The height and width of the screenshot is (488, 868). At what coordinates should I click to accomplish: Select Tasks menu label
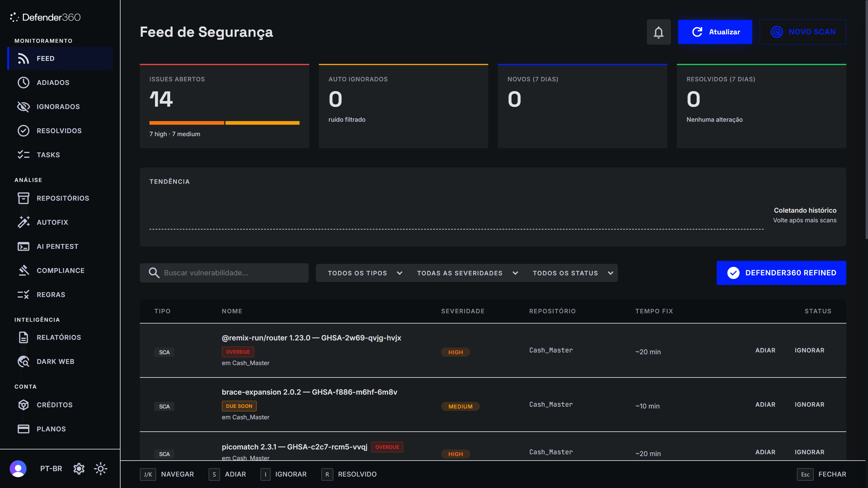pos(48,155)
